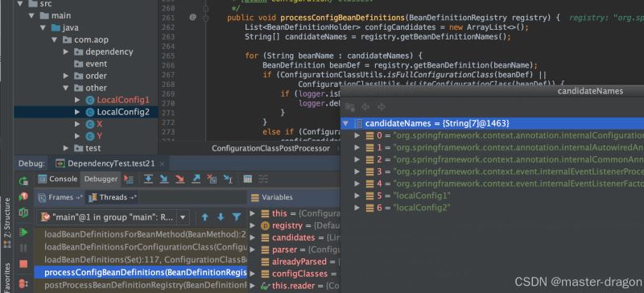Resume program with the green play icon
Viewport: 644px width, 293px height.
(x=23, y=233)
